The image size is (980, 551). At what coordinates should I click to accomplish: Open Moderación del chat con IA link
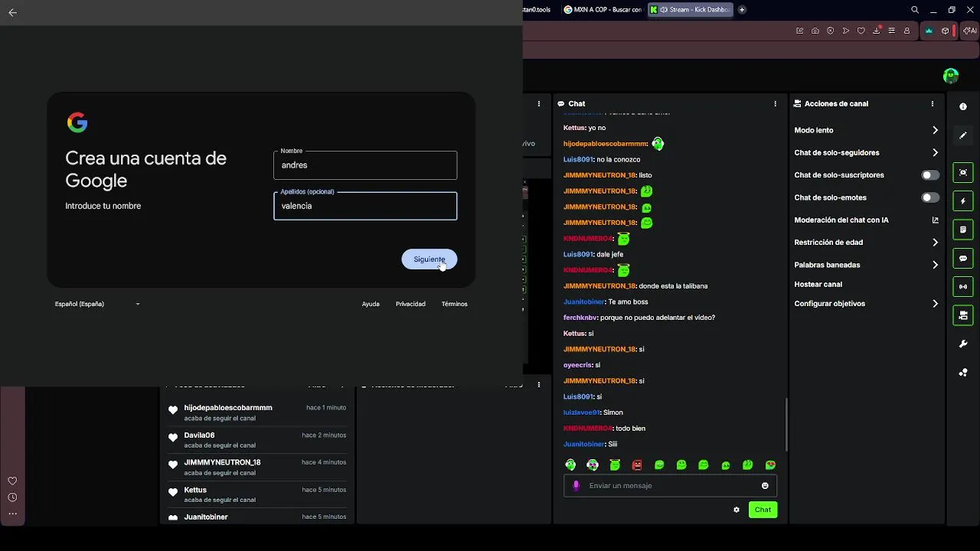point(866,220)
